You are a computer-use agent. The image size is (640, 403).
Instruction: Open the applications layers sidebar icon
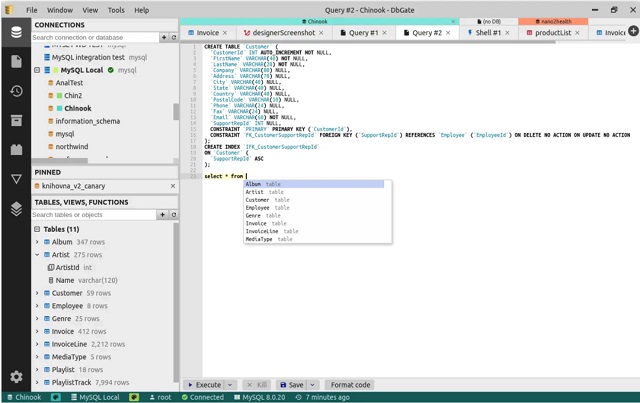[x=16, y=209]
